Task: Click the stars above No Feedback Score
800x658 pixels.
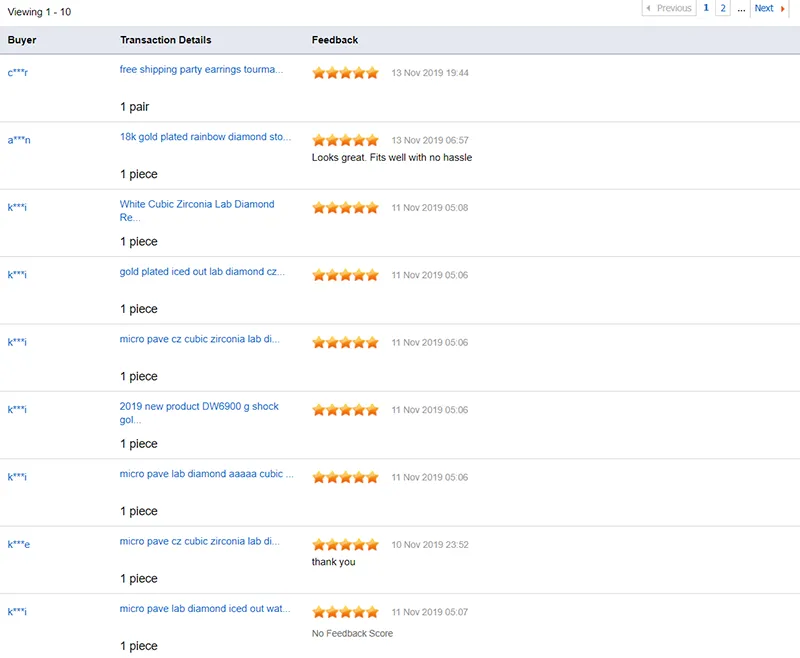Action: (x=345, y=612)
